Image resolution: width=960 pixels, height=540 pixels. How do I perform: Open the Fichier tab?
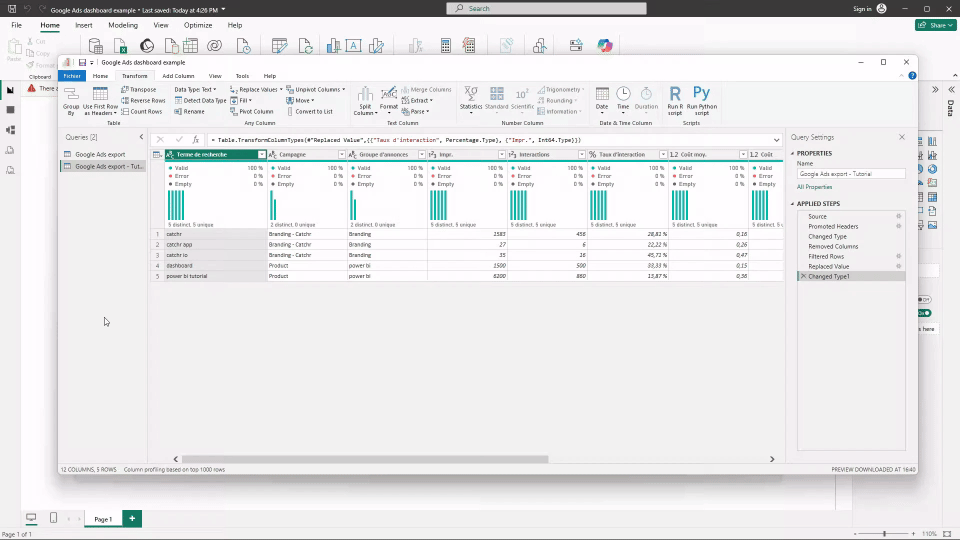click(72, 76)
